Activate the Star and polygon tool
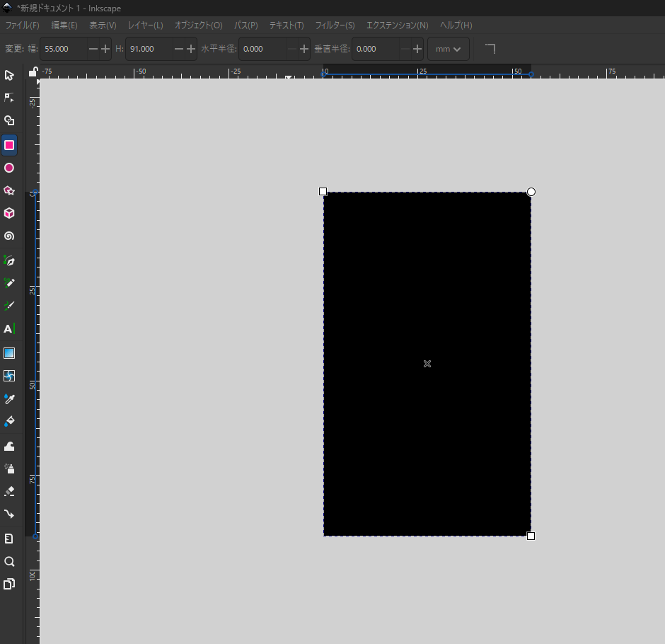The width and height of the screenshot is (665, 644). coord(9,190)
